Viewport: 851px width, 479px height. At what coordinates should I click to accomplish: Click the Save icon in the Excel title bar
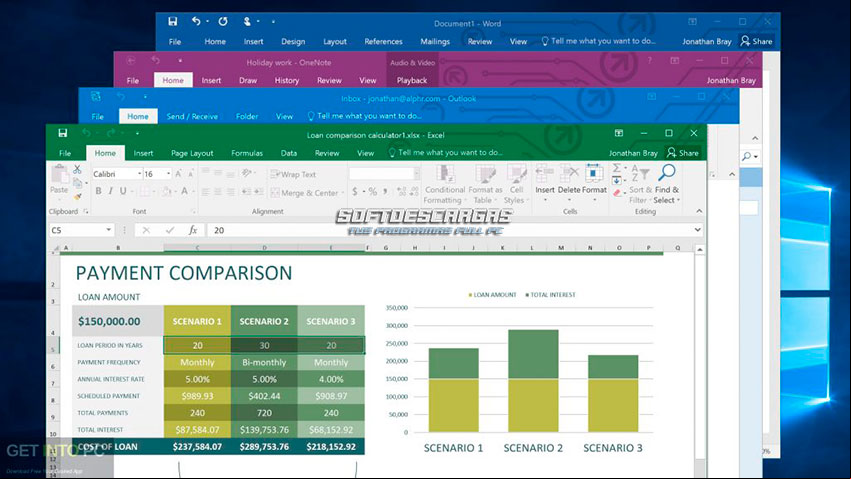pos(63,133)
